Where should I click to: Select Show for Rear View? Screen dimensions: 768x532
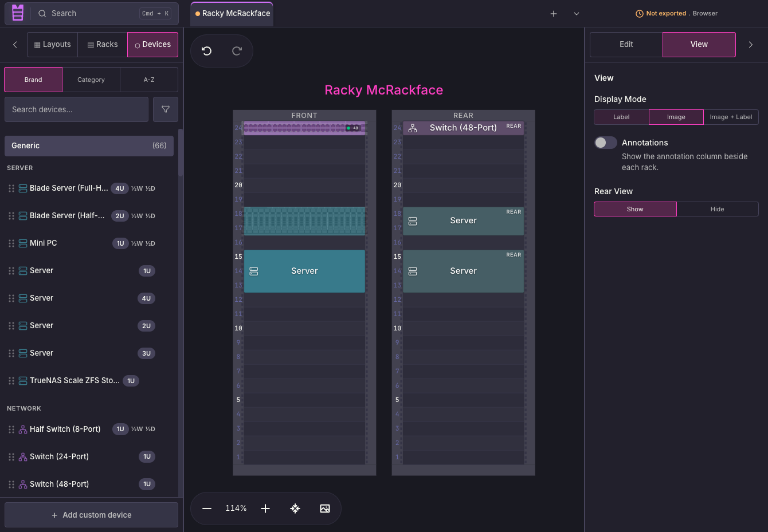point(635,209)
